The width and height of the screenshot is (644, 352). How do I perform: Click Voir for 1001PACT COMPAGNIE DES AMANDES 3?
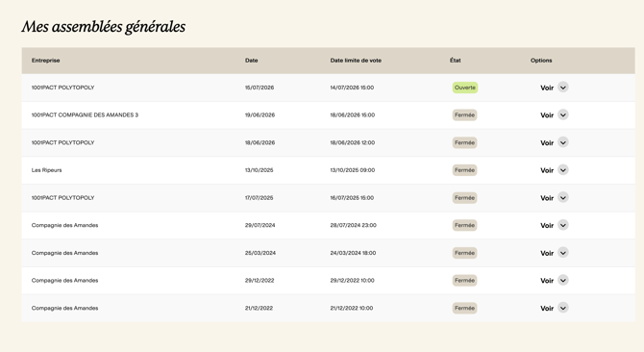(x=547, y=115)
